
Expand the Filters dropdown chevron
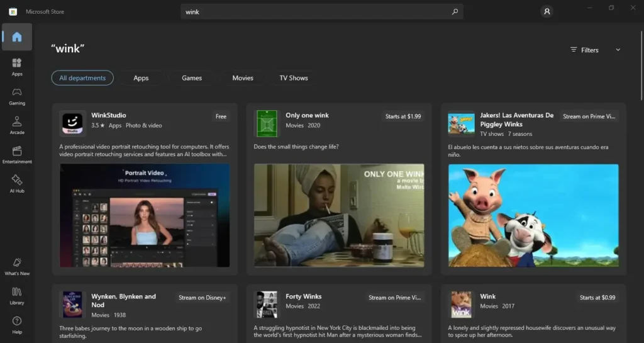coord(618,50)
